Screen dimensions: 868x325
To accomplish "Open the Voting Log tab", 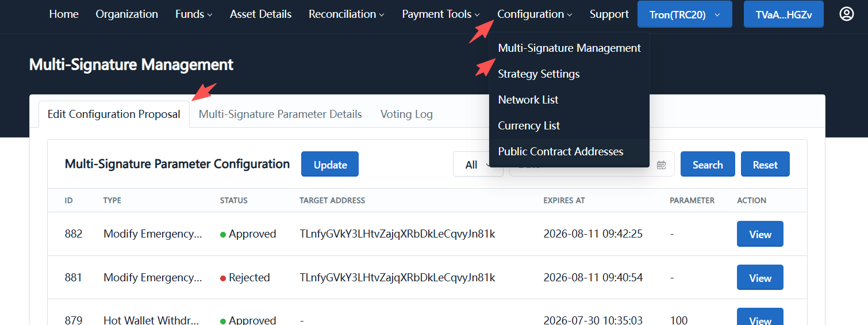I will click(x=406, y=114).
